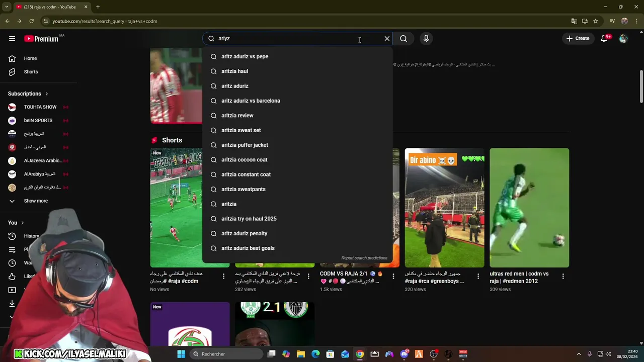Click 'Report search predictions' link

tap(364, 258)
